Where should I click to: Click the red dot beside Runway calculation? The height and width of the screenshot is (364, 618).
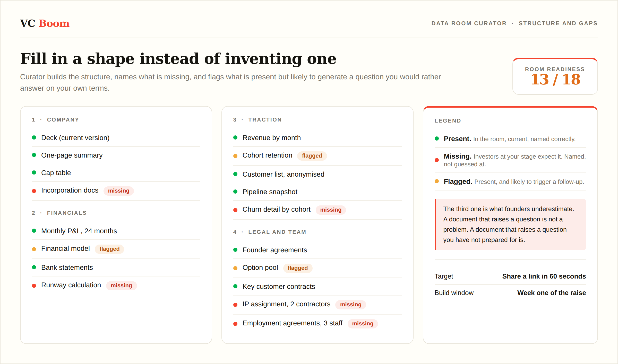coord(34,285)
